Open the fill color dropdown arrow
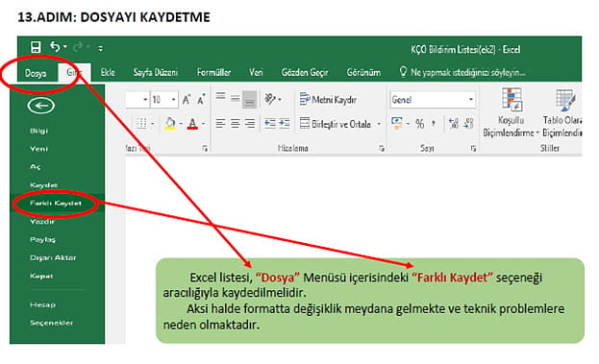Screen dimensions: 599x364 (x=181, y=124)
